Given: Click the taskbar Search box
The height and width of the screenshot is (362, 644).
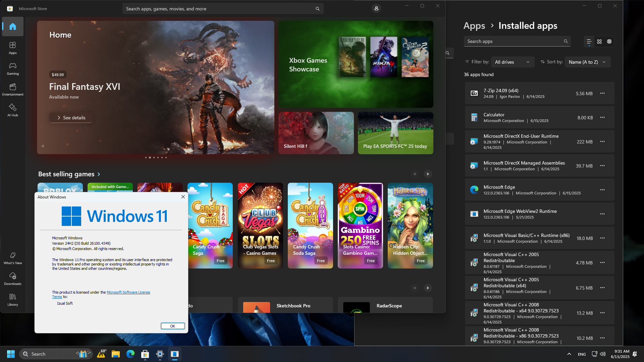Looking at the screenshot, I should [x=56, y=354].
